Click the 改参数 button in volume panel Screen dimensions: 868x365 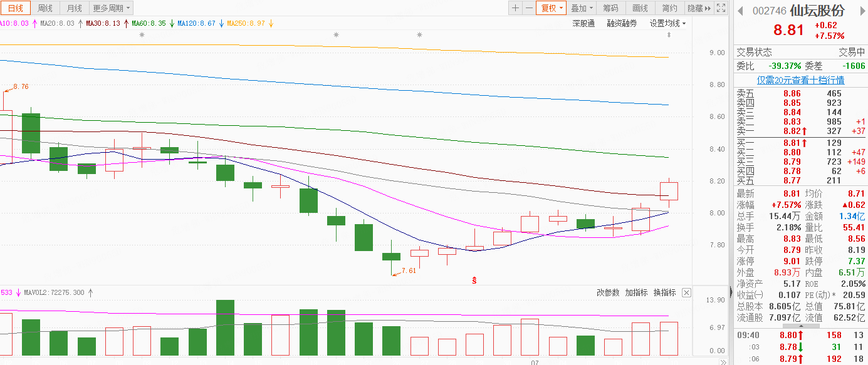point(608,293)
